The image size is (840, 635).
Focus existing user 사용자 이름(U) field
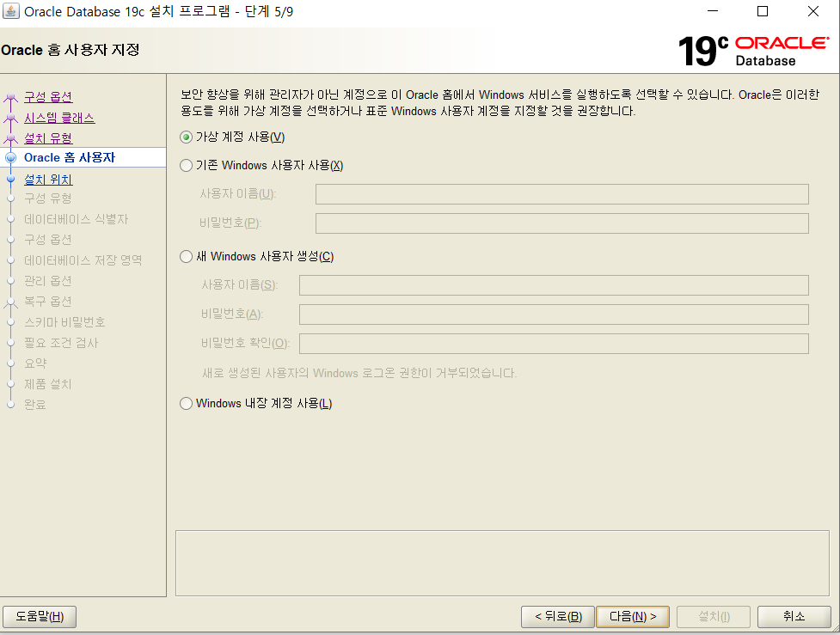[562, 194]
